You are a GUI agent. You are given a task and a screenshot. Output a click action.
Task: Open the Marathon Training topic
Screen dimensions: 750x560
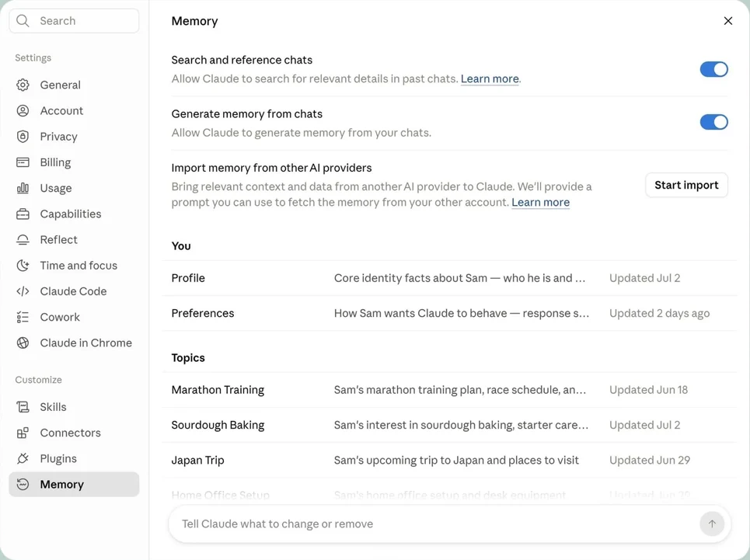point(449,390)
